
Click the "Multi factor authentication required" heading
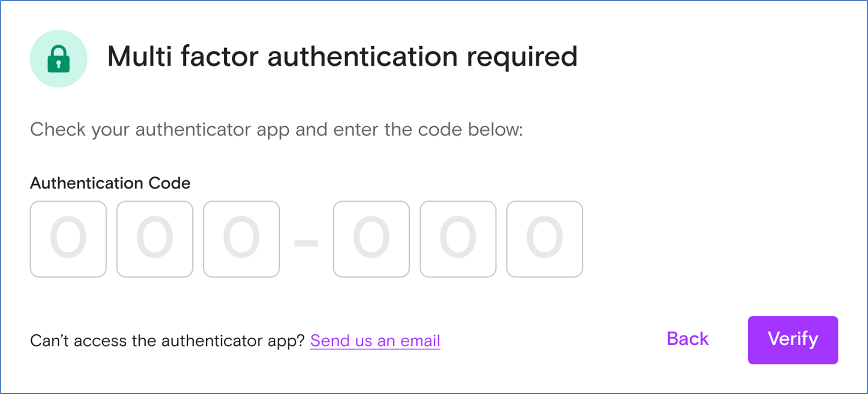(x=342, y=57)
